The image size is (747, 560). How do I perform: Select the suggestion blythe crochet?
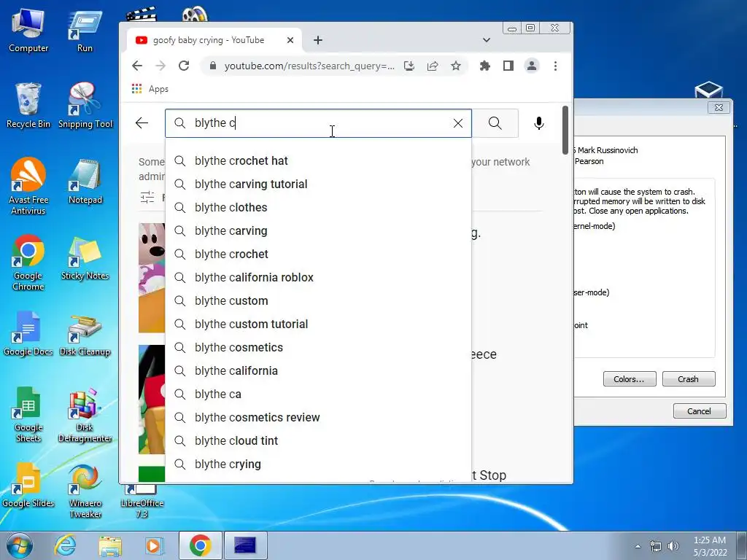tap(318, 254)
